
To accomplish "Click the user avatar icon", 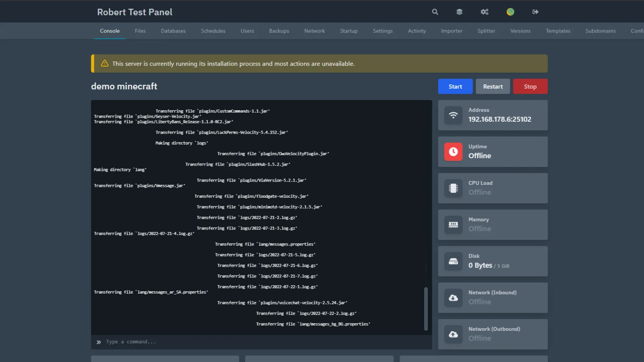I will (510, 12).
